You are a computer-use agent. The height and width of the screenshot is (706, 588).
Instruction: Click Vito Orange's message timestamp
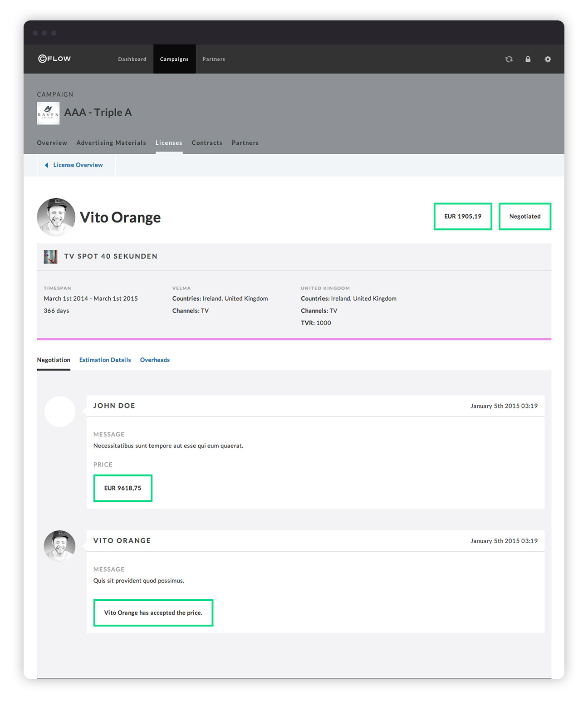[504, 541]
